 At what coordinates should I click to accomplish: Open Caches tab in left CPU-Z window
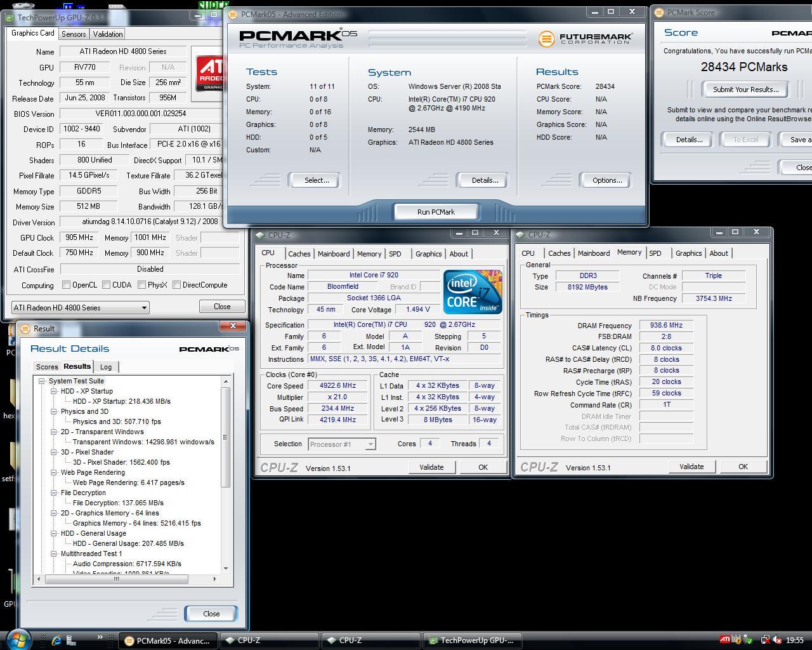click(x=299, y=254)
